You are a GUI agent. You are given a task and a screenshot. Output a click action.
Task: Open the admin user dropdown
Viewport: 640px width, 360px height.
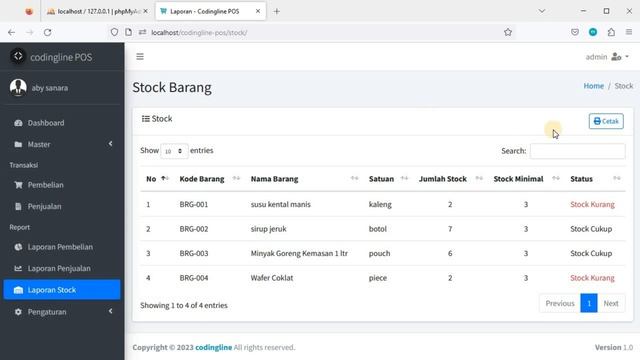point(607,57)
